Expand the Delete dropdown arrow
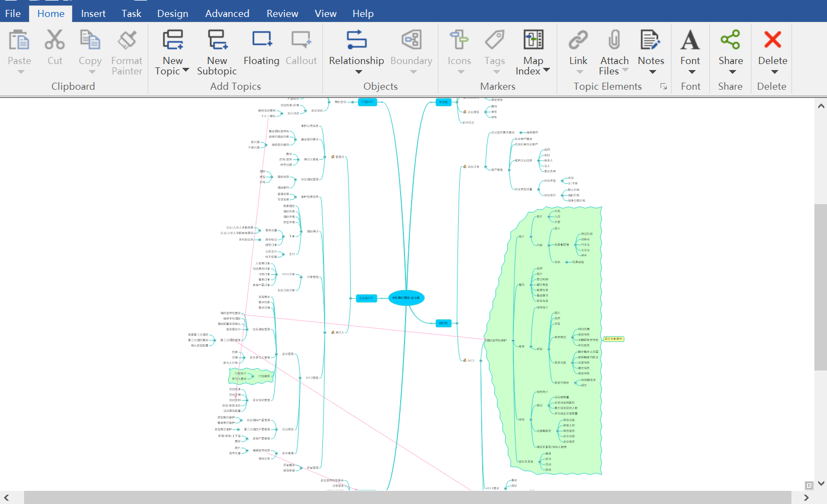Viewport: 827px width, 504px height. 774,72
